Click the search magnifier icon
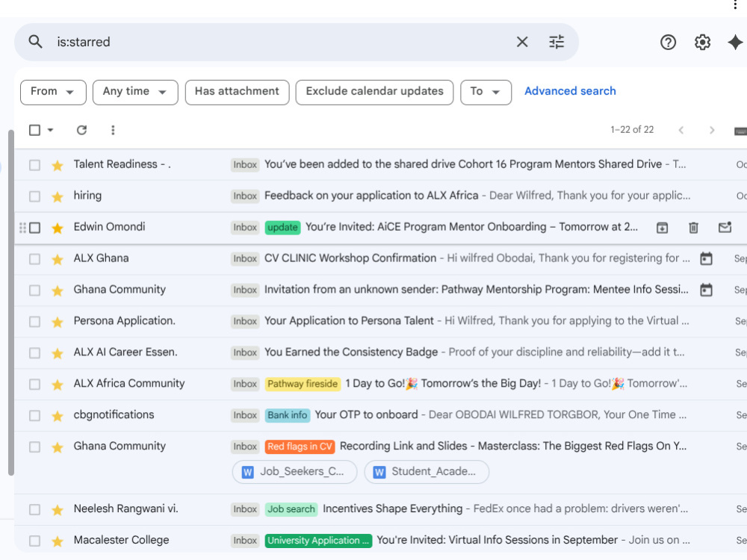This screenshot has height=560, width=747. (x=35, y=42)
